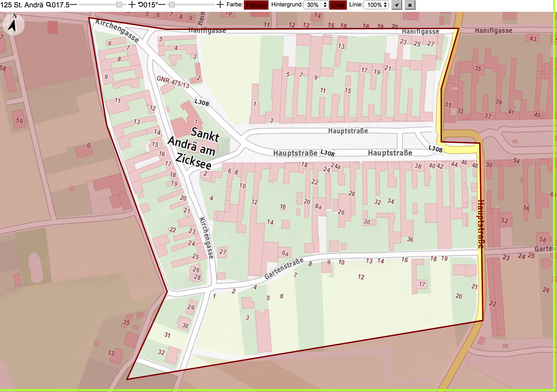Image resolution: width=557 pixels, height=392 pixels.
Task: Click the Gartenstraße street label
Action: point(284,268)
